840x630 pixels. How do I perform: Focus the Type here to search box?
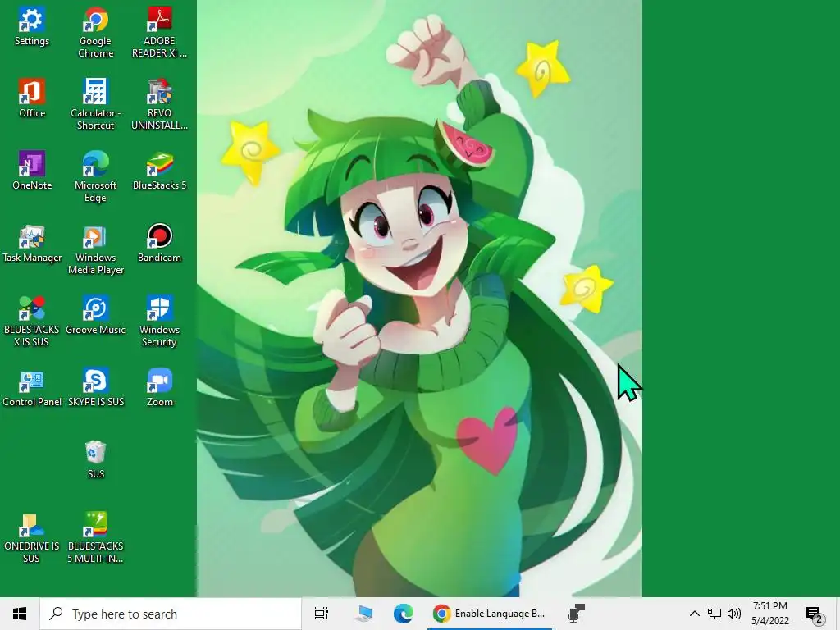pos(171,614)
